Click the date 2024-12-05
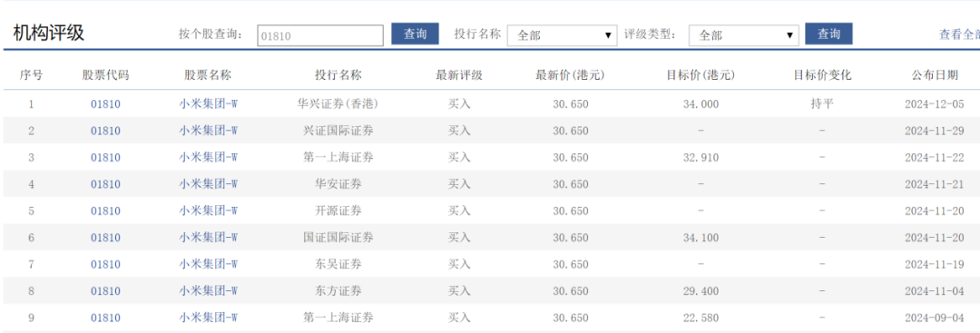 pos(935,104)
